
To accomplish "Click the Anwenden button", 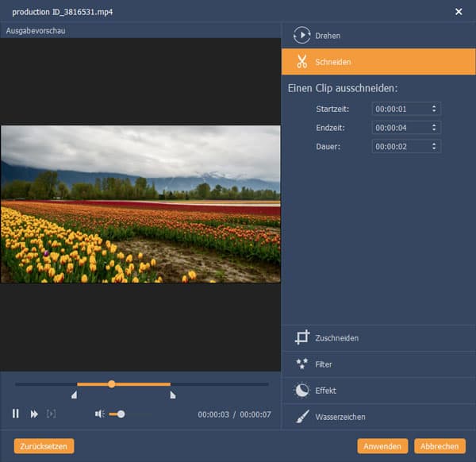I will 382,446.
